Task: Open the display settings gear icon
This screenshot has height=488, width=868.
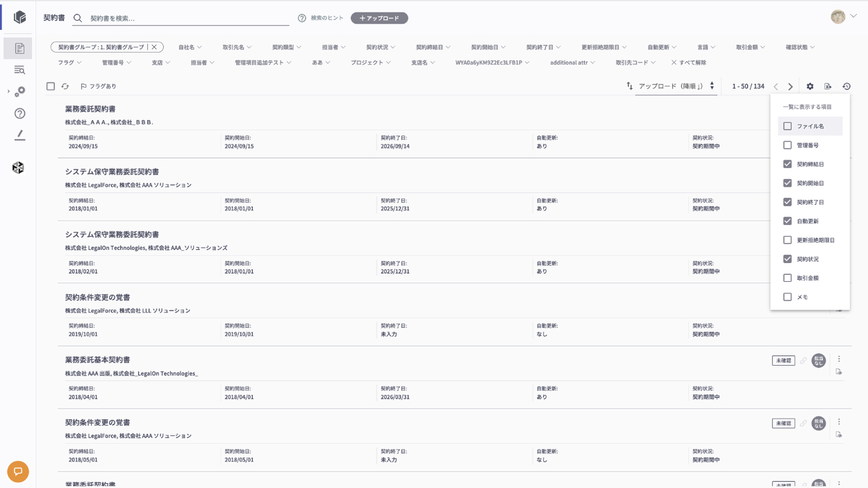Action: tap(810, 87)
